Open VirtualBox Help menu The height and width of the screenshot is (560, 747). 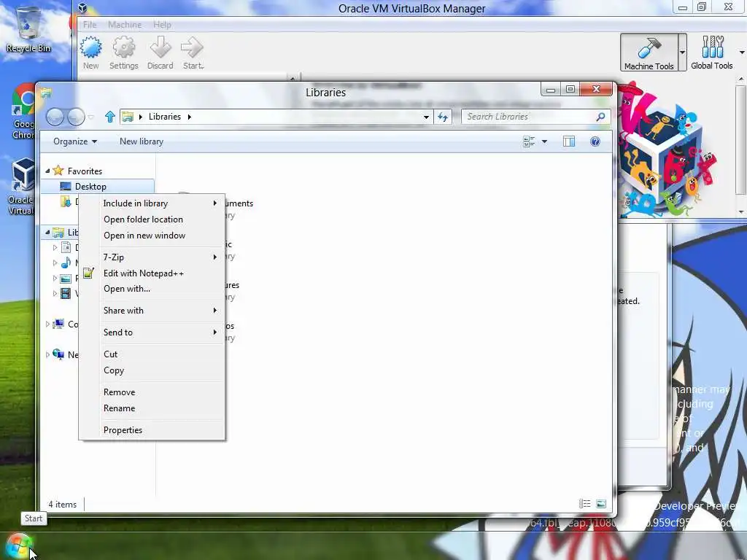click(162, 25)
